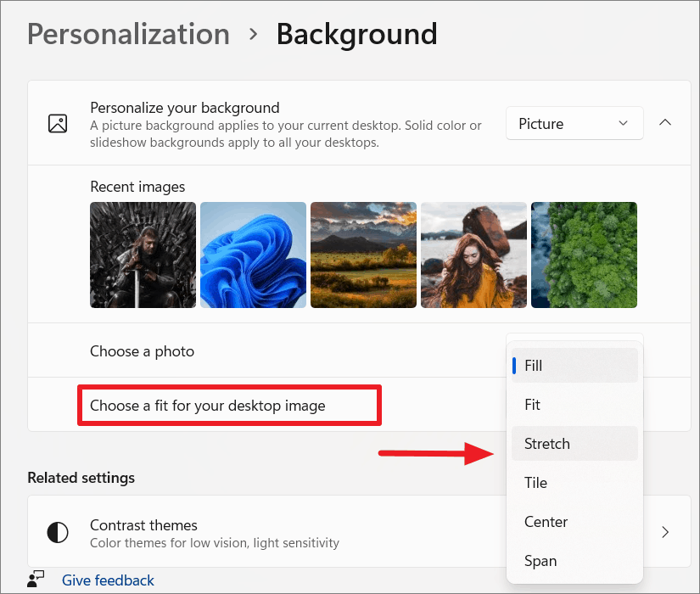700x594 pixels.
Task: Choose Stretch from the fit menu
Action: click(x=574, y=444)
